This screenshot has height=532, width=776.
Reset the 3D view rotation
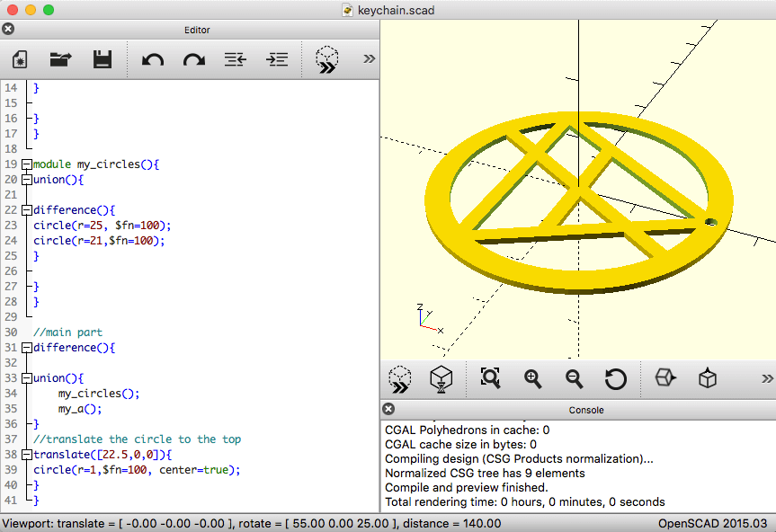pos(616,379)
